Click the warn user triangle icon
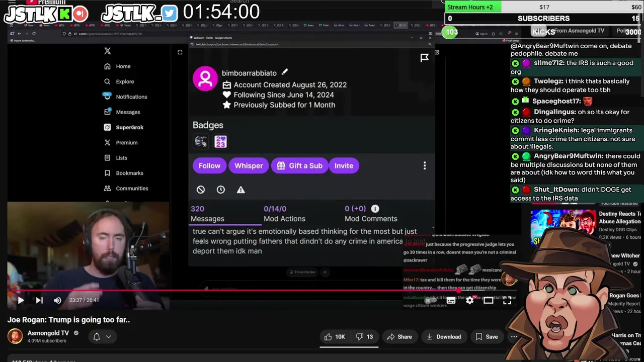This screenshot has width=644, height=362. point(241,190)
